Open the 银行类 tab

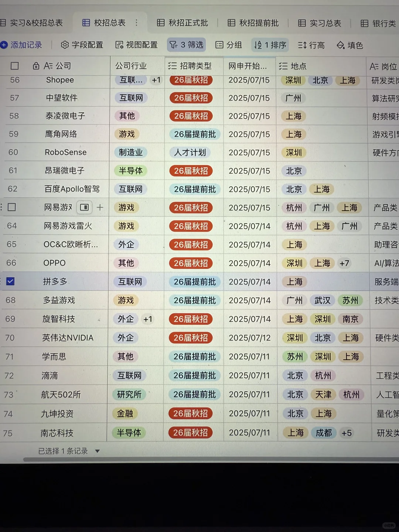tap(378, 24)
